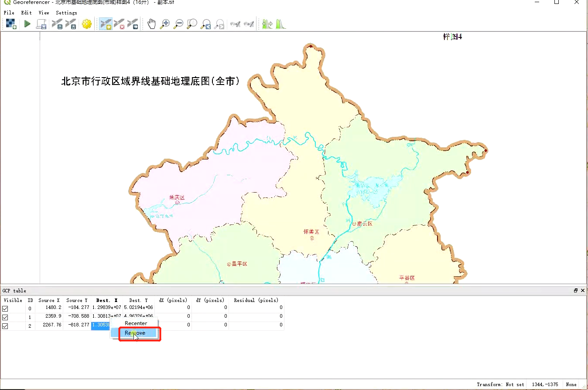The height and width of the screenshot is (390, 588).
Task: Uncheck the Visible box for GCP ID 1
Action: click(x=5, y=317)
